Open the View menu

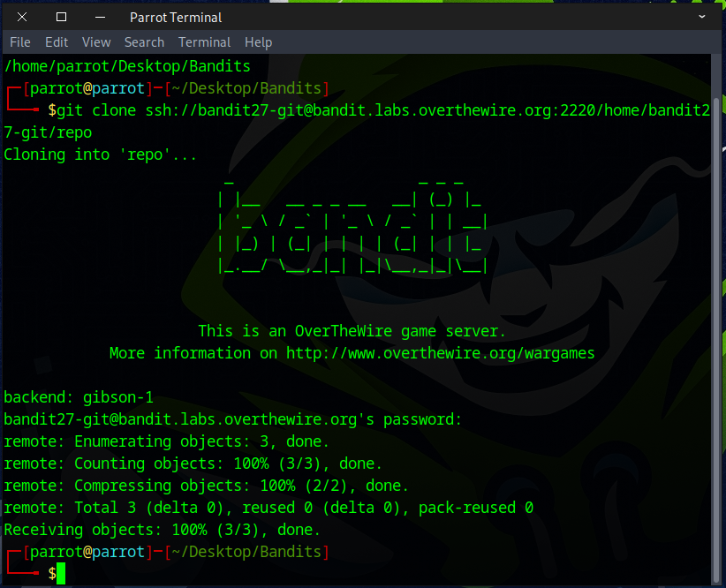click(96, 42)
